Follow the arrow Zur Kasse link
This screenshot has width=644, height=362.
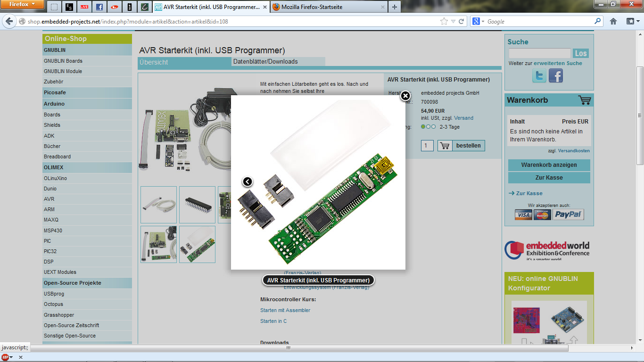point(526,193)
